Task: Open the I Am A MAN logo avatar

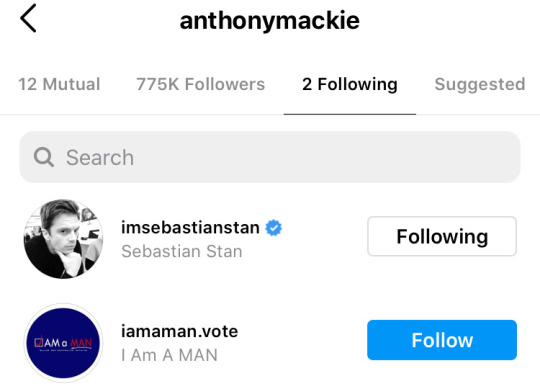Action: coord(63,343)
